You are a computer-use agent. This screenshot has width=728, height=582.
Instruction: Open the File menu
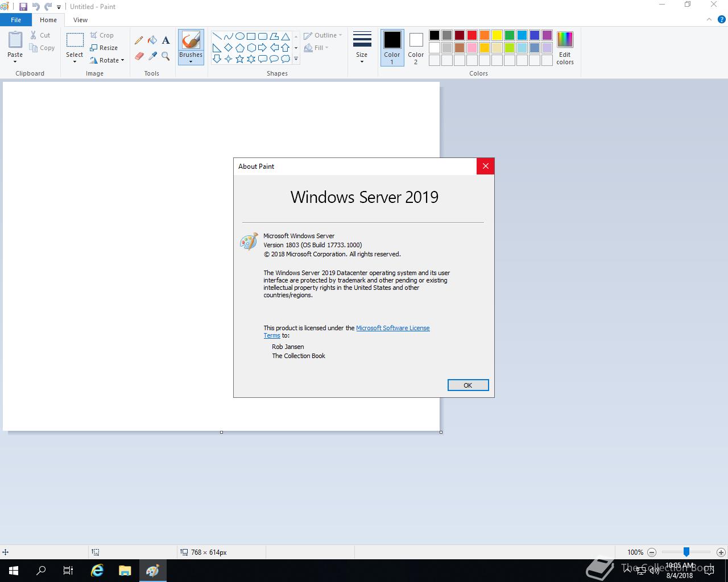click(16, 20)
